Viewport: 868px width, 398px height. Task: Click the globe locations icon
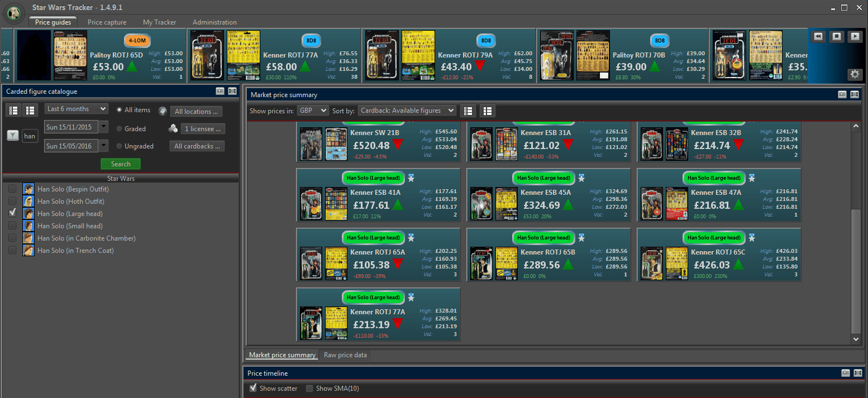tap(163, 111)
